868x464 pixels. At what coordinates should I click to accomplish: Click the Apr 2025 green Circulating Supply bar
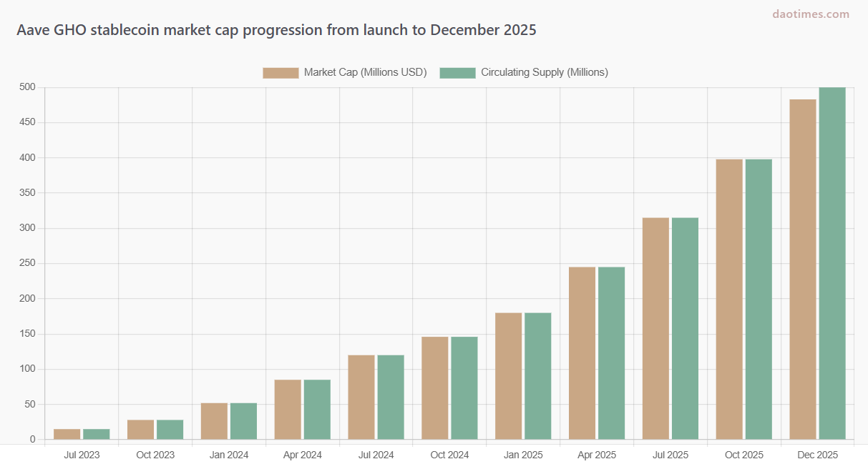tap(611, 353)
